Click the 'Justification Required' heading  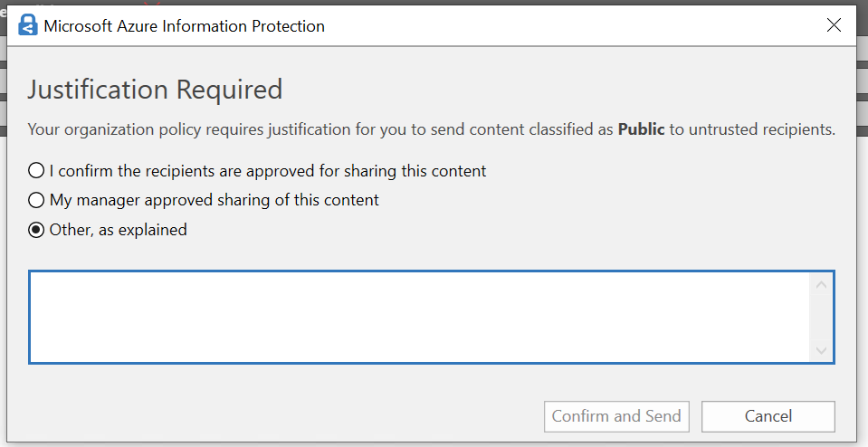[155, 90]
